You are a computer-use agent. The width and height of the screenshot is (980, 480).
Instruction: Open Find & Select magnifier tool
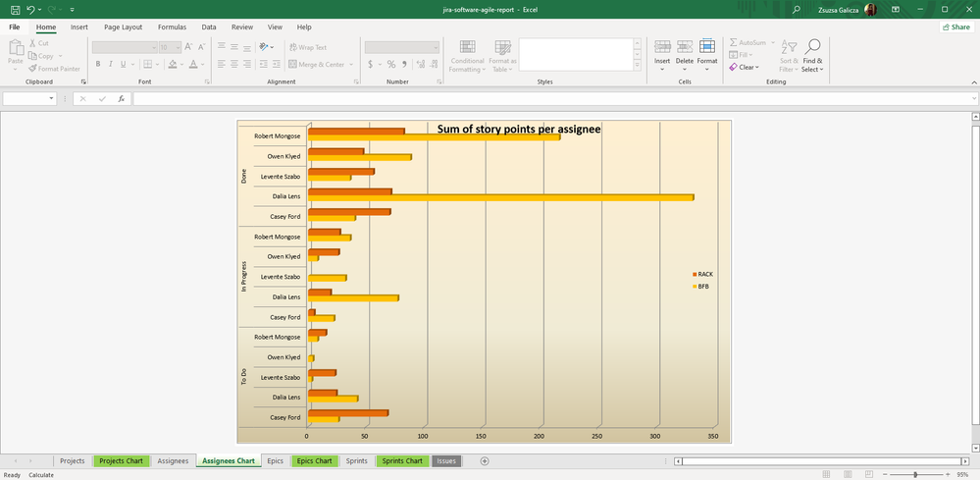click(811, 47)
